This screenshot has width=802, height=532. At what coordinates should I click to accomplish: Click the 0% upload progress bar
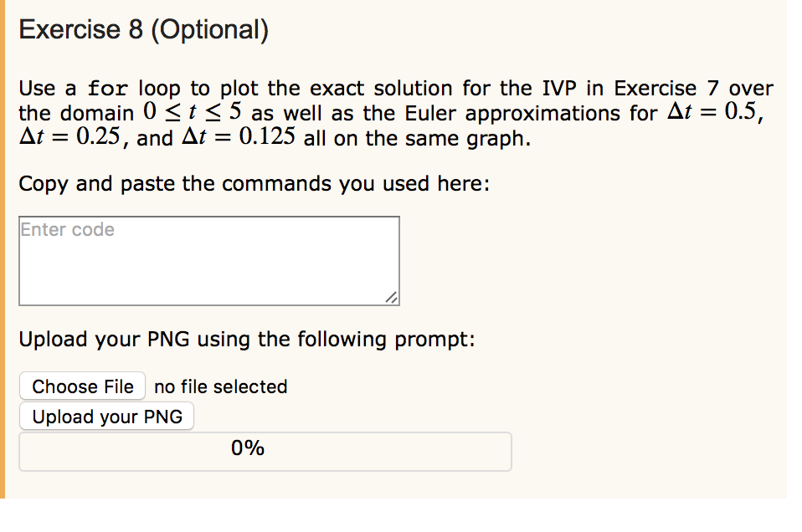(265, 451)
